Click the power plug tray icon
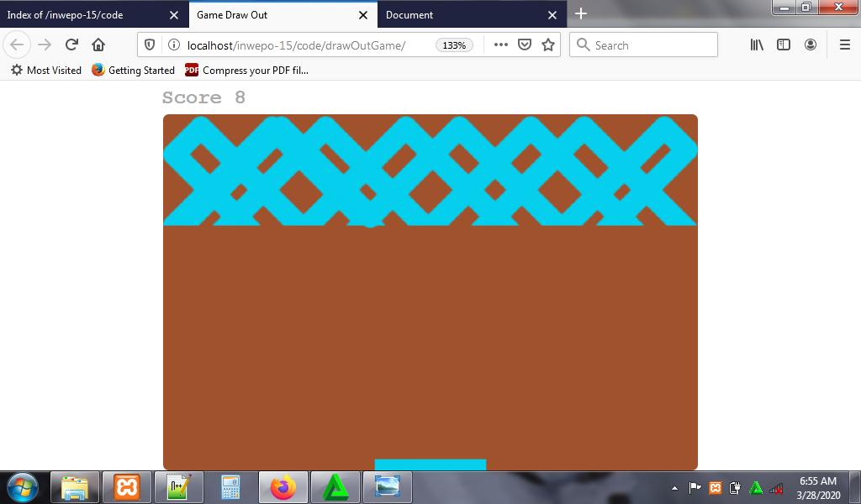This screenshot has width=861, height=504. pyautogui.click(x=735, y=487)
